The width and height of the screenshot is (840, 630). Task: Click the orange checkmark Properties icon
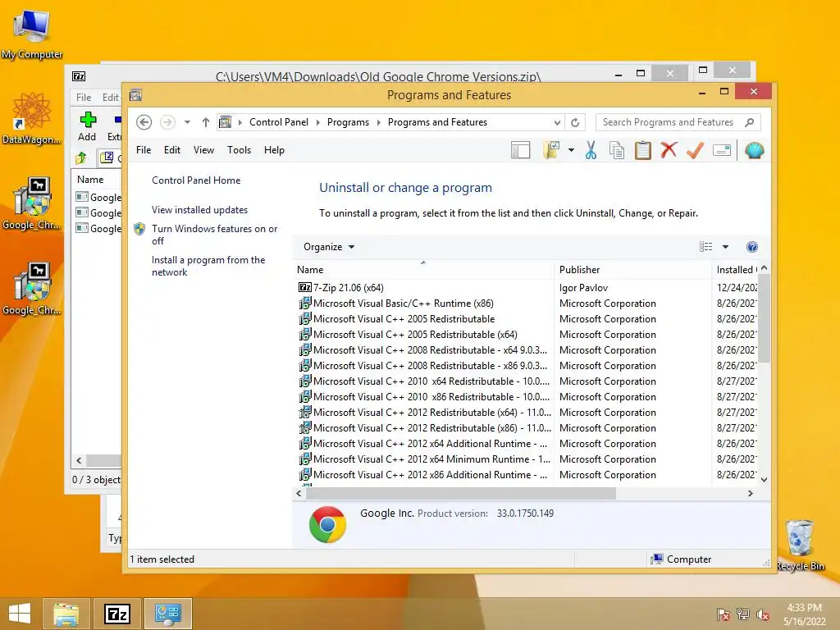(695, 151)
